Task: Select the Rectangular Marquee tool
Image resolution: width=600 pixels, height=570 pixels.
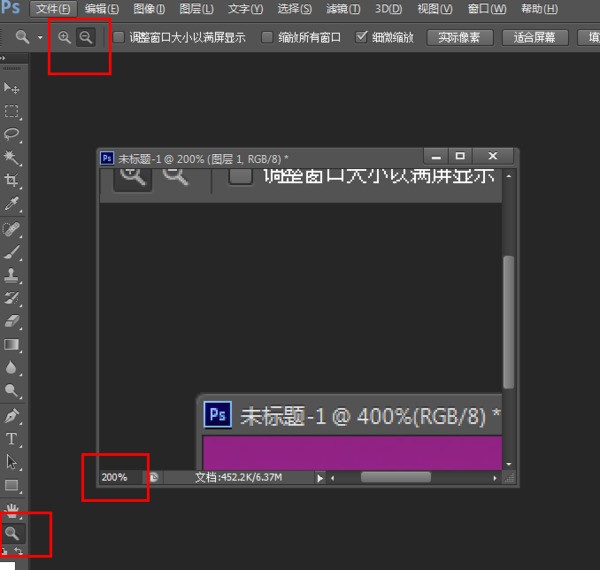Action: [x=11, y=111]
